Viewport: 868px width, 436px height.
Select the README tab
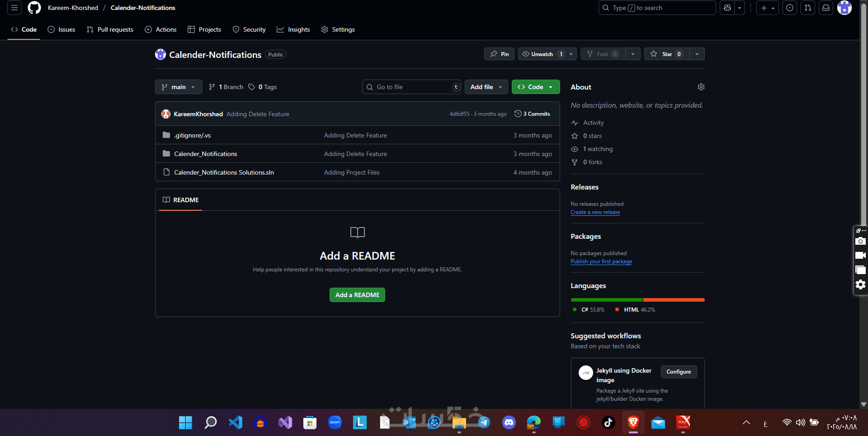pos(181,200)
